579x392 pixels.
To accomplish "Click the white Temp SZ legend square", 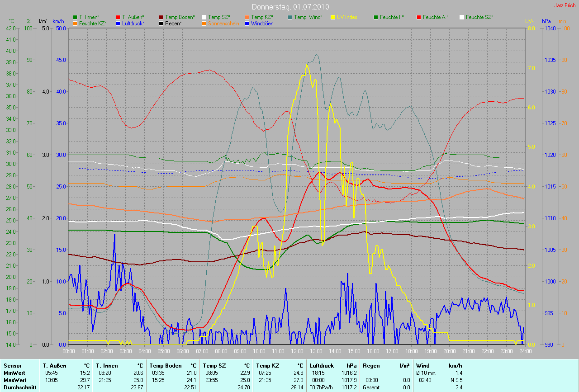I will tap(204, 17).
